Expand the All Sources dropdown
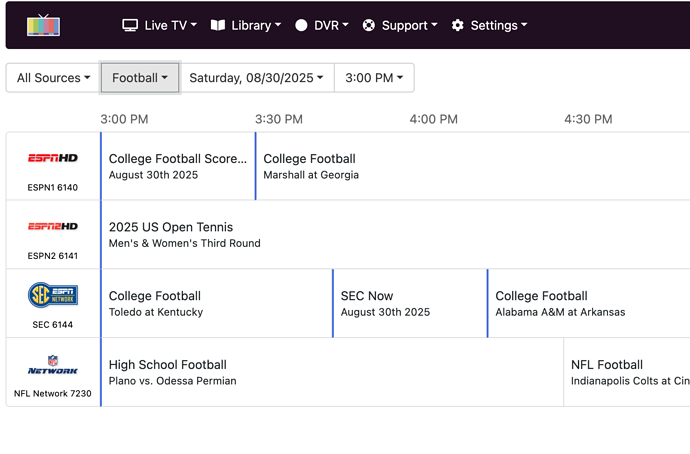 coord(53,78)
